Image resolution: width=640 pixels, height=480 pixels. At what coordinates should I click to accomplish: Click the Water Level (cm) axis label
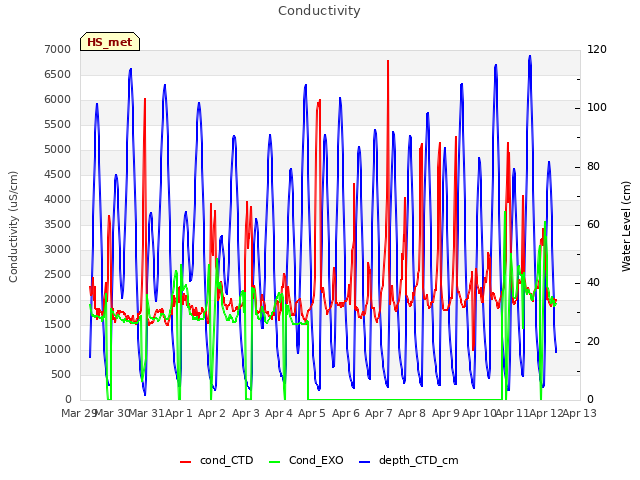point(626,227)
